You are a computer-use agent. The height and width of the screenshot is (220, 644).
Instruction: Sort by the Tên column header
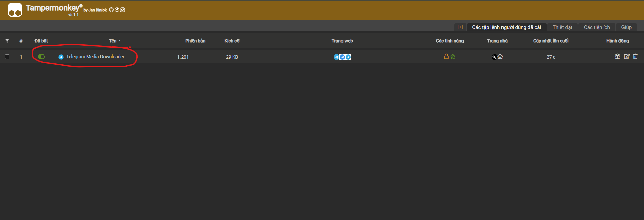point(113,41)
